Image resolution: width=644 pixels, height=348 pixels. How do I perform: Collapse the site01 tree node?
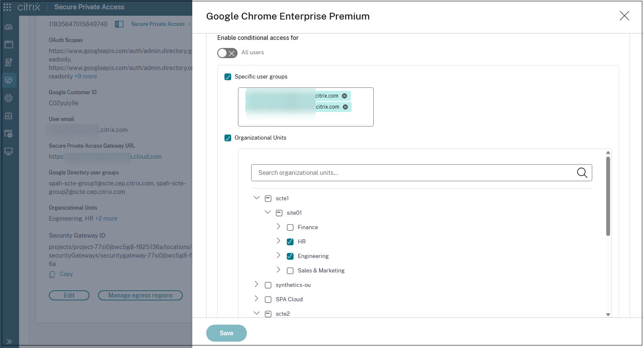[268, 212]
